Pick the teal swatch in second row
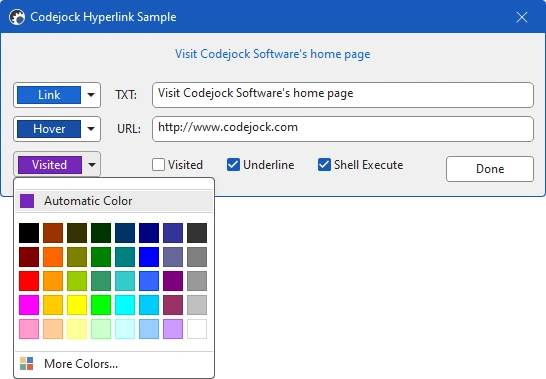The width and height of the screenshot is (546, 379). [125, 257]
